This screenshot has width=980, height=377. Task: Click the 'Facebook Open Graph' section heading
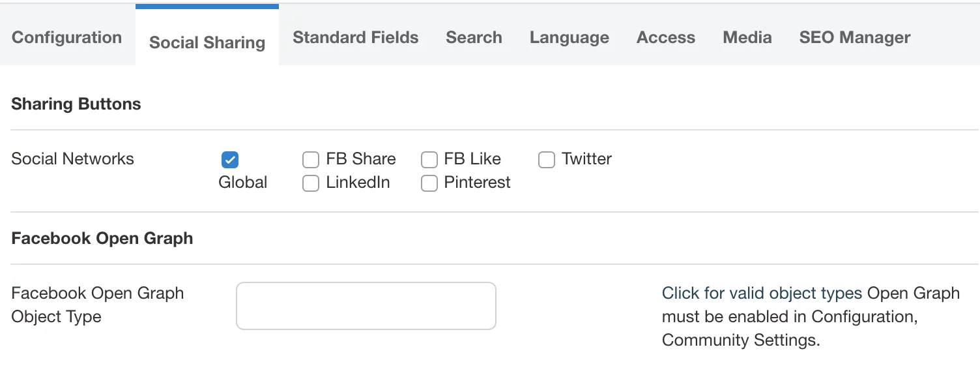coord(102,238)
